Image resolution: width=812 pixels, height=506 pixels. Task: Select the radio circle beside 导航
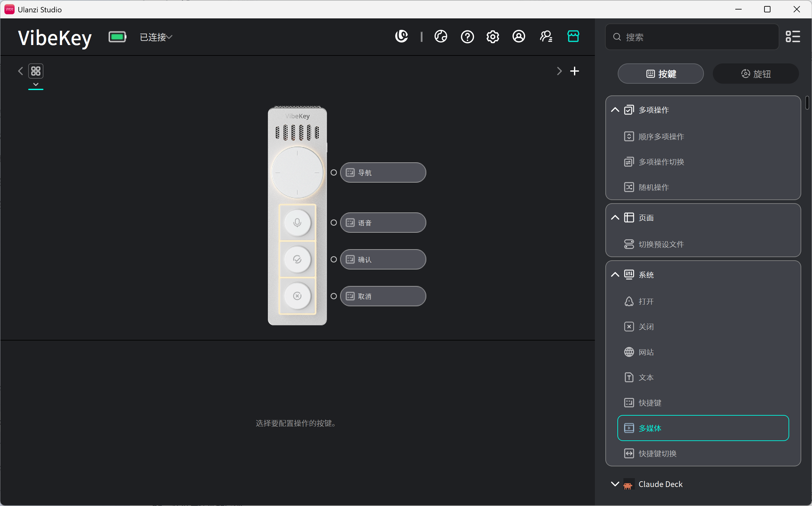pyautogui.click(x=333, y=172)
